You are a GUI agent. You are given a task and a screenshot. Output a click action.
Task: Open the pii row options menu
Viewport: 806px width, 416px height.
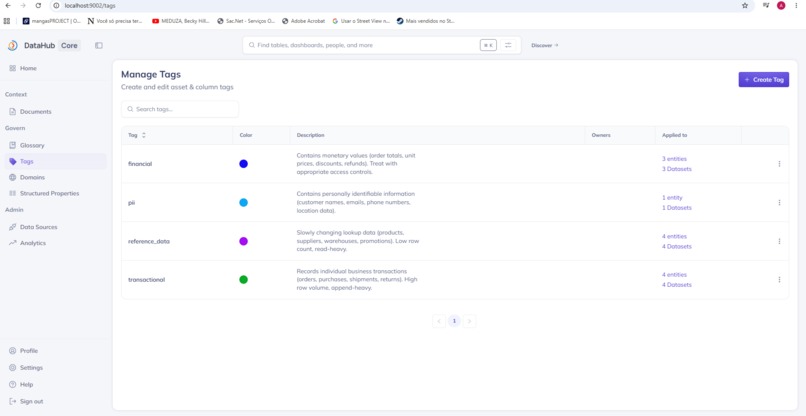click(779, 203)
